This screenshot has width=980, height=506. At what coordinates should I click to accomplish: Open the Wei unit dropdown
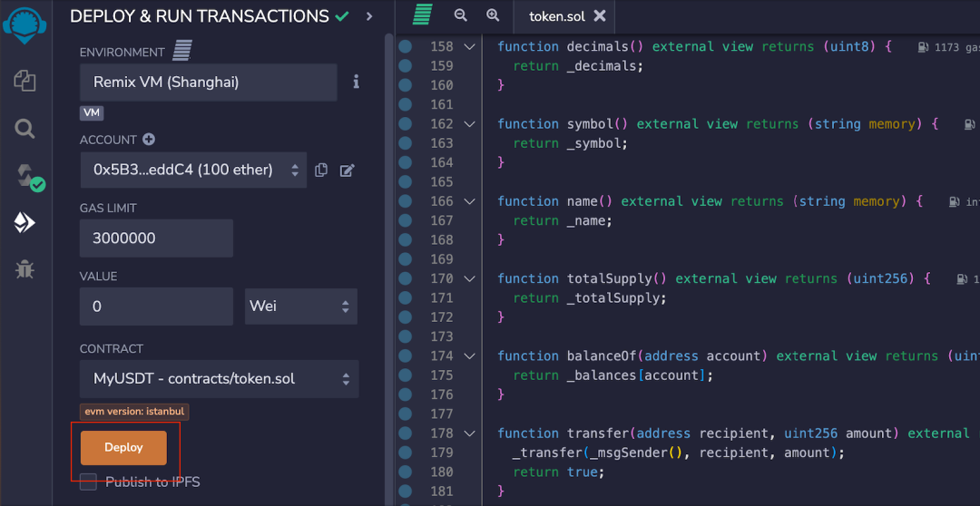pyautogui.click(x=300, y=307)
